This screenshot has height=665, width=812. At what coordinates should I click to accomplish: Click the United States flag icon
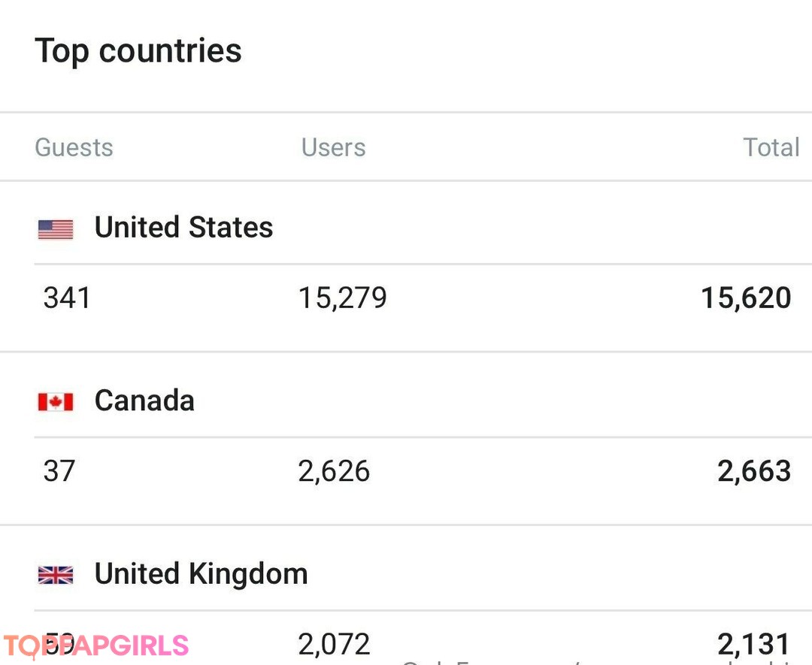click(56, 228)
